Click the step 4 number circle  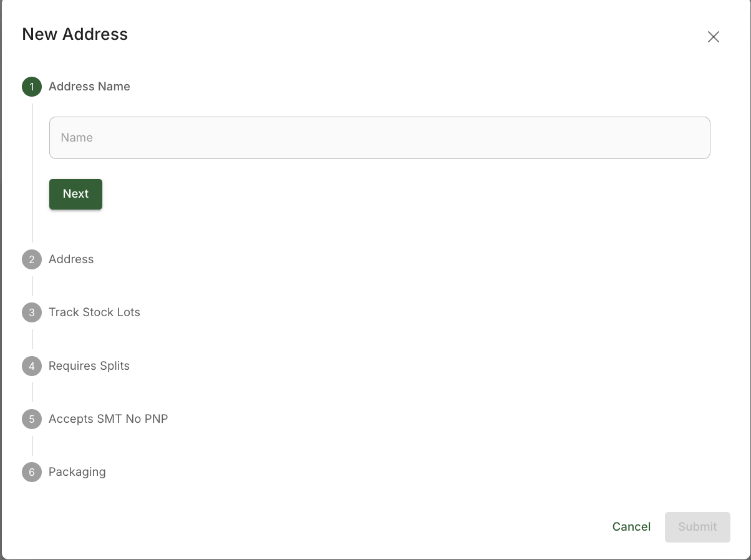click(x=32, y=366)
